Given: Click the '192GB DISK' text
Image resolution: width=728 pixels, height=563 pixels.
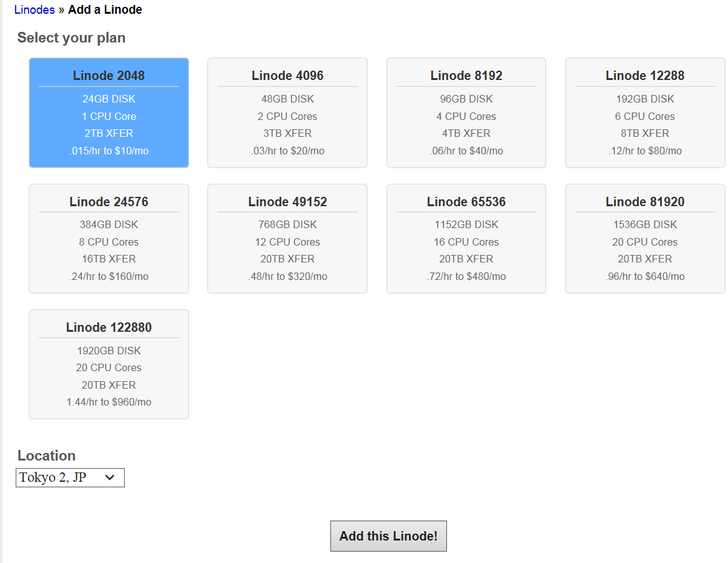Looking at the screenshot, I should pyautogui.click(x=645, y=99).
